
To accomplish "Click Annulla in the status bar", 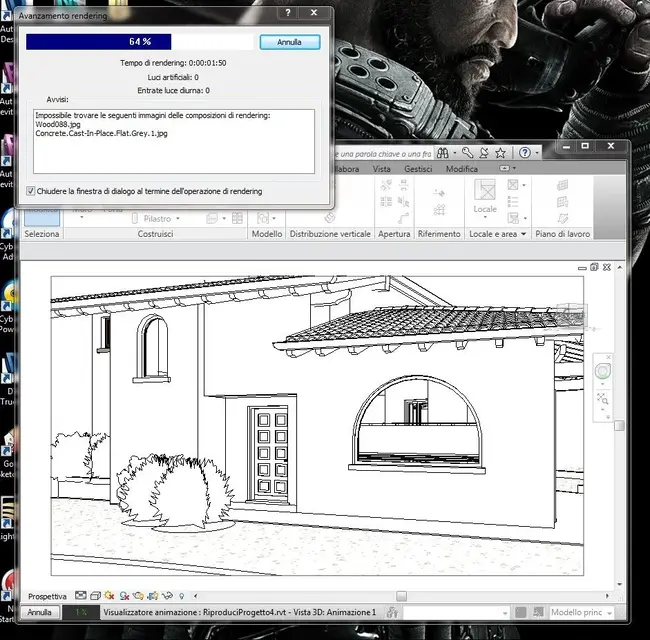I will coord(39,612).
